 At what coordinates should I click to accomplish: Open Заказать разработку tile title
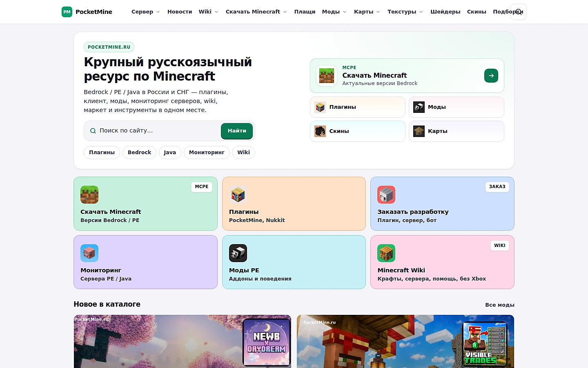point(413,212)
